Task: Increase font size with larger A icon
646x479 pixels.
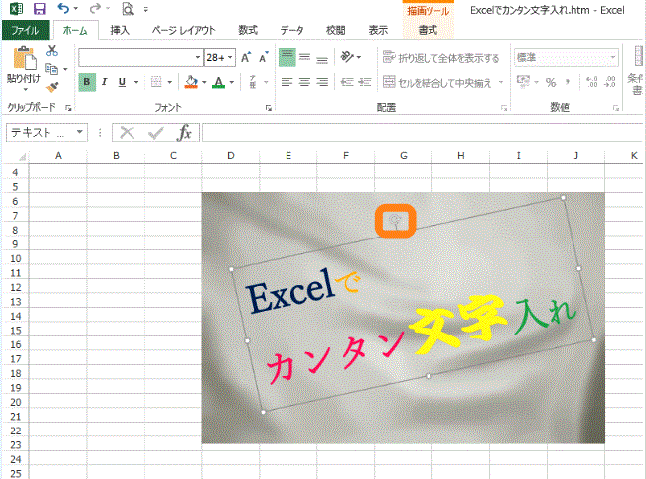Action: click(x=246, y=57)
